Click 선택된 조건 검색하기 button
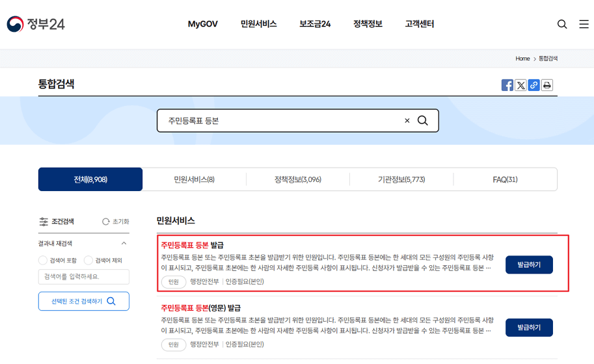The width and height of the screenshot is (594, 364). pos(84,301)
